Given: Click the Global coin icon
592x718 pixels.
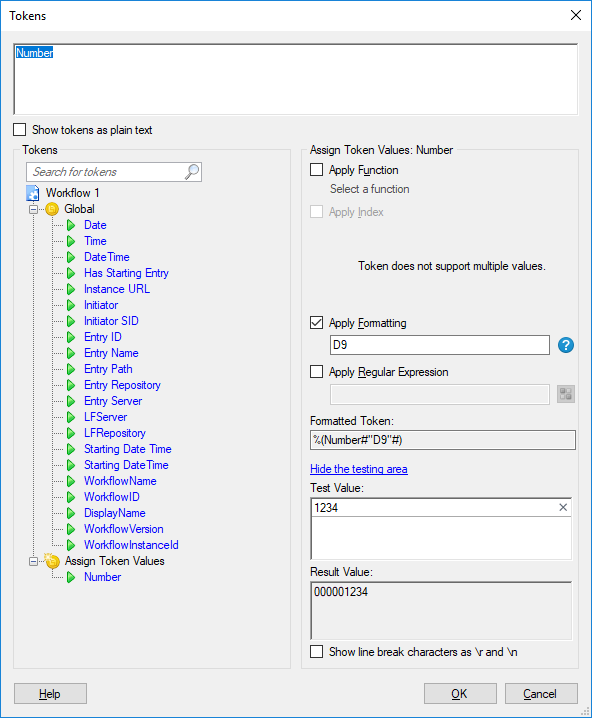Looking at the screenshot, I should point(52,209).
